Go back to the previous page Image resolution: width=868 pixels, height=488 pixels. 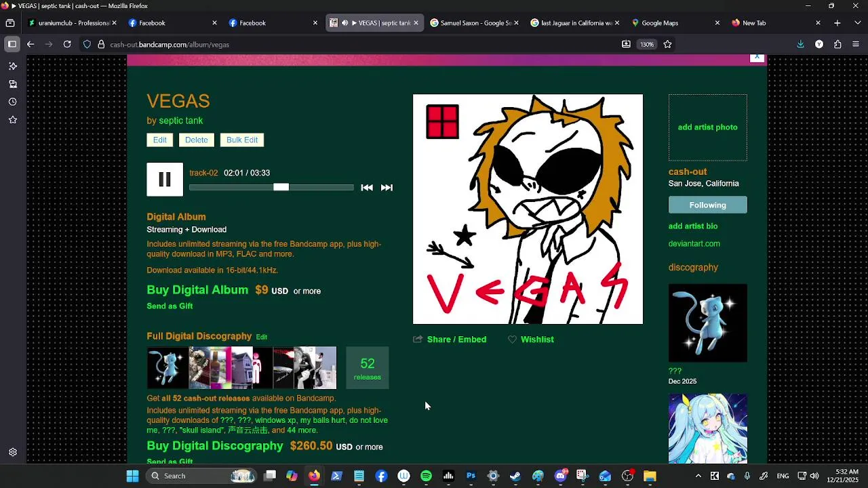(31, 44)
